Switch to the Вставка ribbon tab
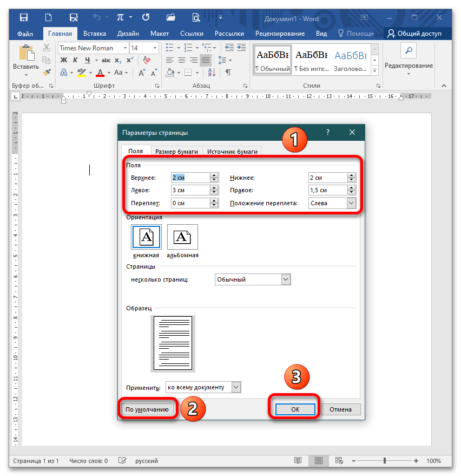This screenshot has width=461, height=476. (x=95, y=34)
